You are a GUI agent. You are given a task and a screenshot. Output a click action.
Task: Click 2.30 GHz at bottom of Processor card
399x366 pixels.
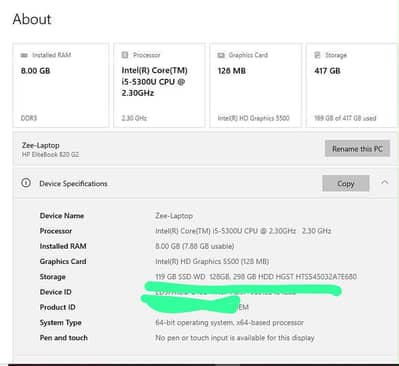(134, 118)
